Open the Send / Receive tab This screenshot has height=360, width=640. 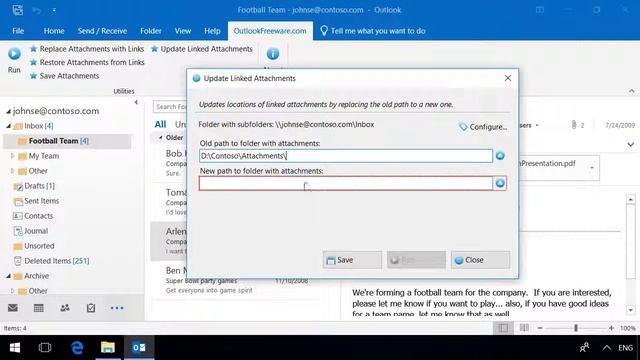102,31
